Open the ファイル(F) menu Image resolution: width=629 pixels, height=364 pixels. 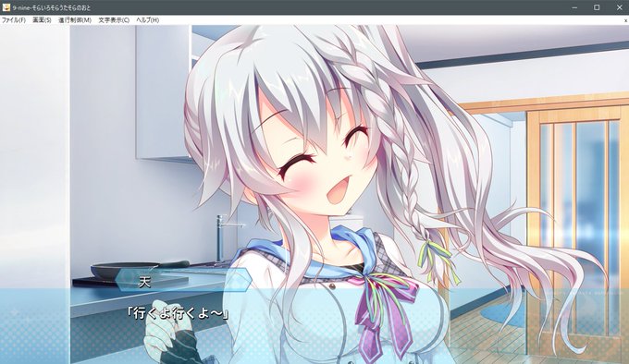[14, 20]
